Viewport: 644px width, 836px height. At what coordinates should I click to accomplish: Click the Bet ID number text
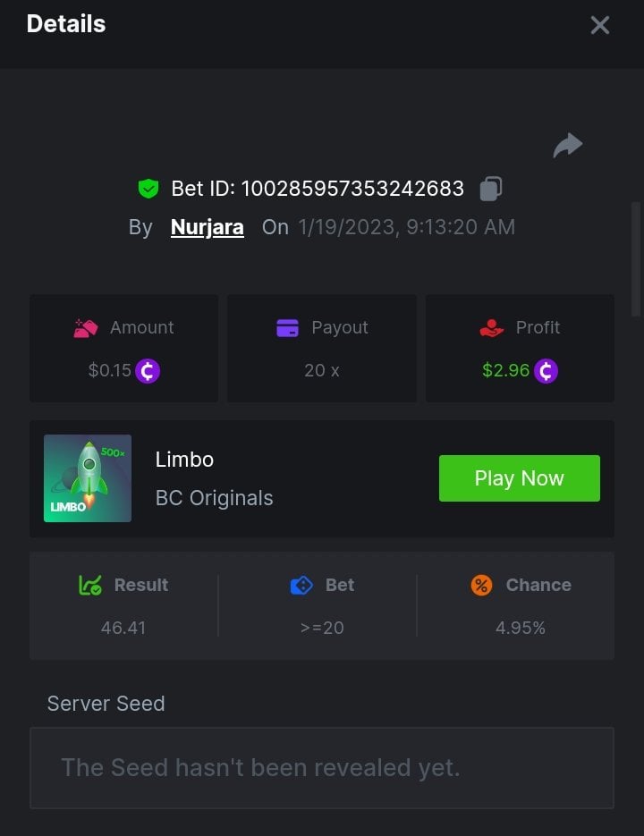tap(352, 189)
